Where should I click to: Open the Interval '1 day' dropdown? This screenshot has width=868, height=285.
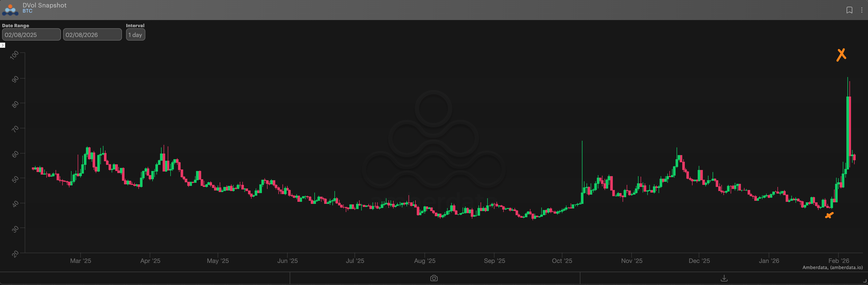click(x=136, y=35)
